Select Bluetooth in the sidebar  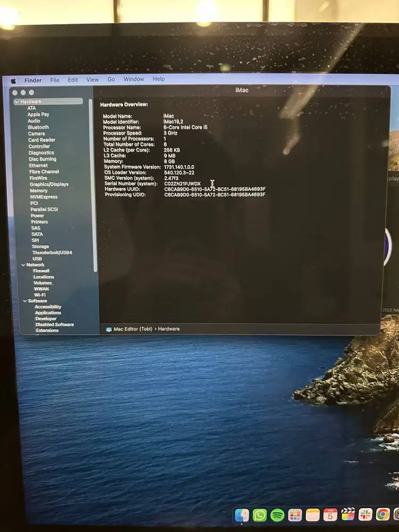pos(38,127)
